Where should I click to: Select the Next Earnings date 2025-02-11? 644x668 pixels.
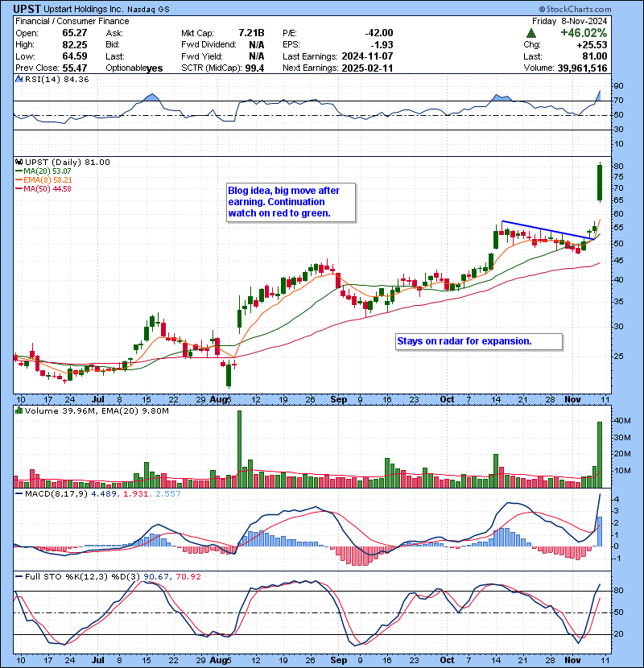[367, 68]
